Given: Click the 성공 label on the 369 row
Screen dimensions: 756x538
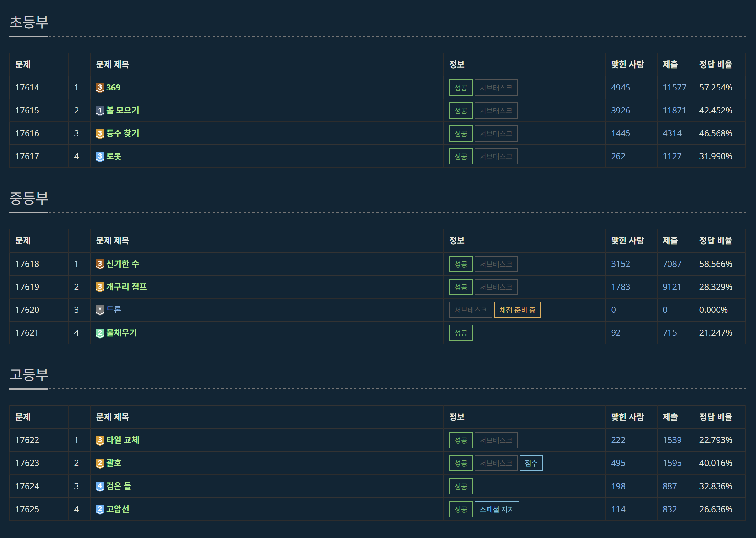Looking at the screenshot, I should [461, 88].
